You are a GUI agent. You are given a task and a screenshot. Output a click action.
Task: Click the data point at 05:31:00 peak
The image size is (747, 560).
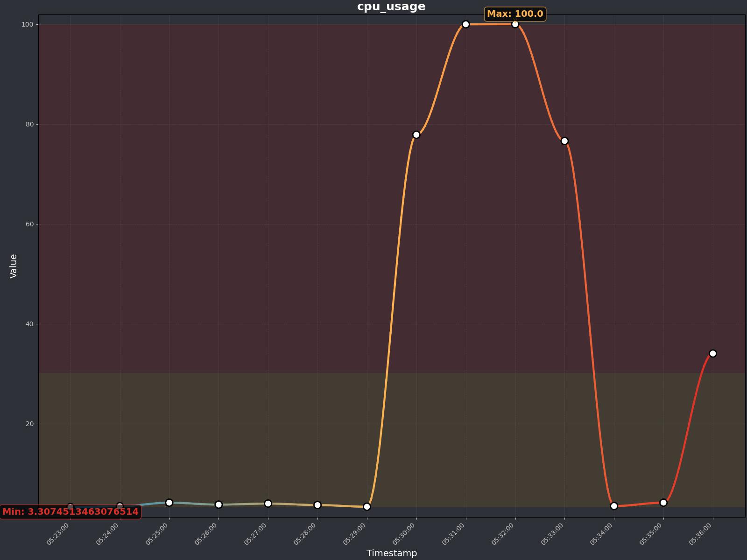coord(465,24)
